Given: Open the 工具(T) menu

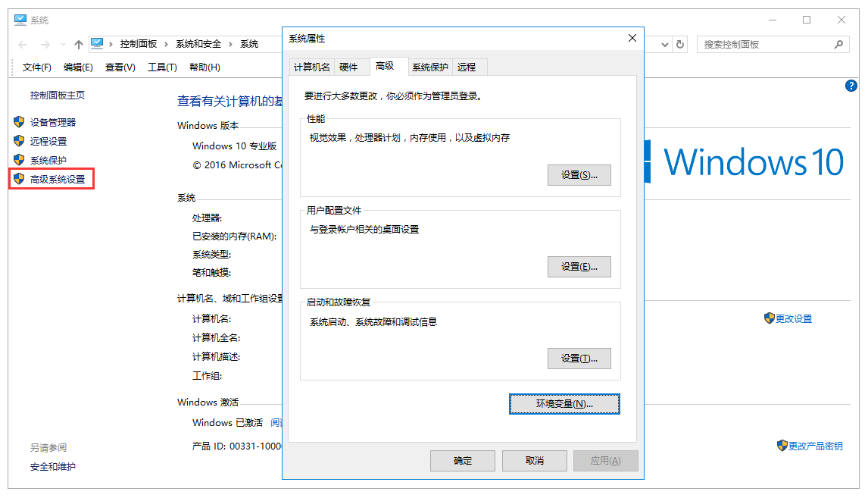Looking at the screenshot, I should tap(162, 67).
